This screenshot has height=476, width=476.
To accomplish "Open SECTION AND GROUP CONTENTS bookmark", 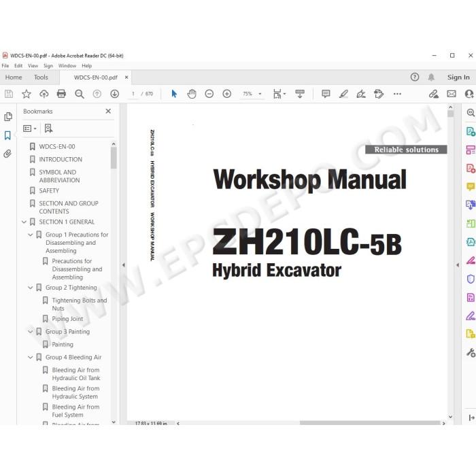I will 69,207.
